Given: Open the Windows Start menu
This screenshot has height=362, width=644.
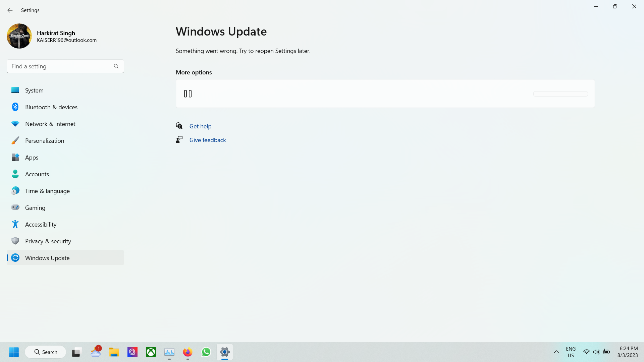Looking at the screenshot, I should (x=14, y=352).
